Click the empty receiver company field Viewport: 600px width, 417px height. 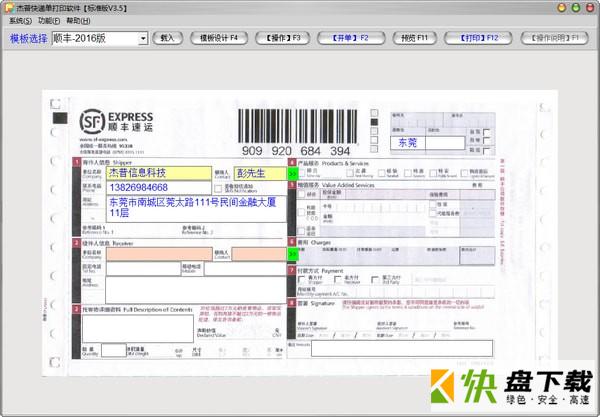[x=159, y=254]
